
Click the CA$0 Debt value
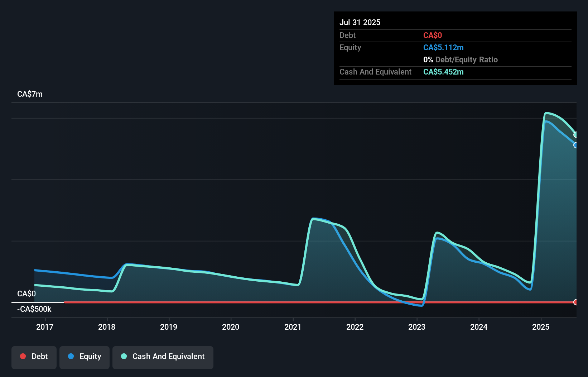(433, 35)
